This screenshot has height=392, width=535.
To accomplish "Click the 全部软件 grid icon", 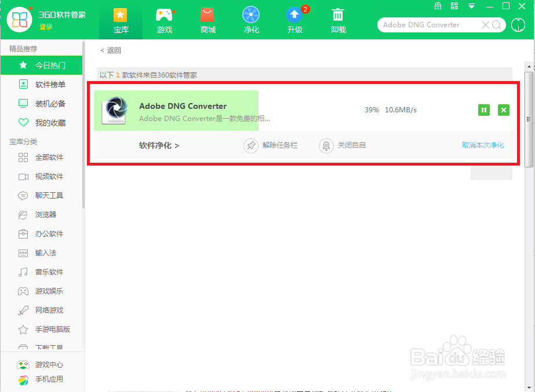I will [23, 157].
